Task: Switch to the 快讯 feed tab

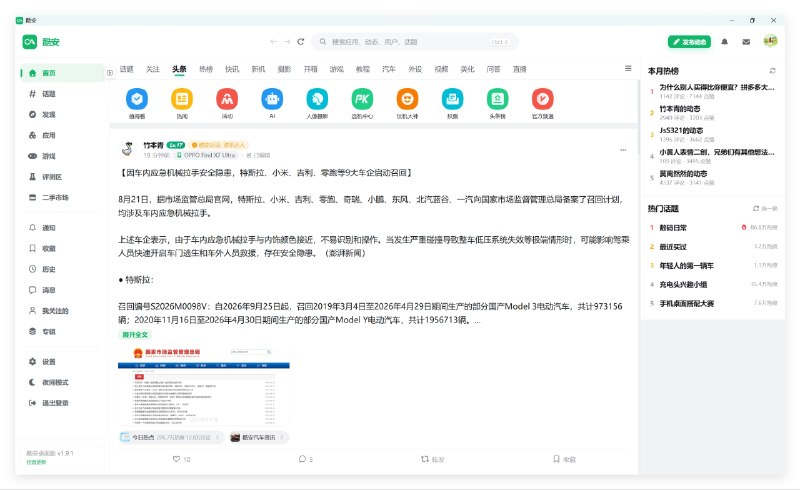Action: pyautogui.click(x=232, y=69)
